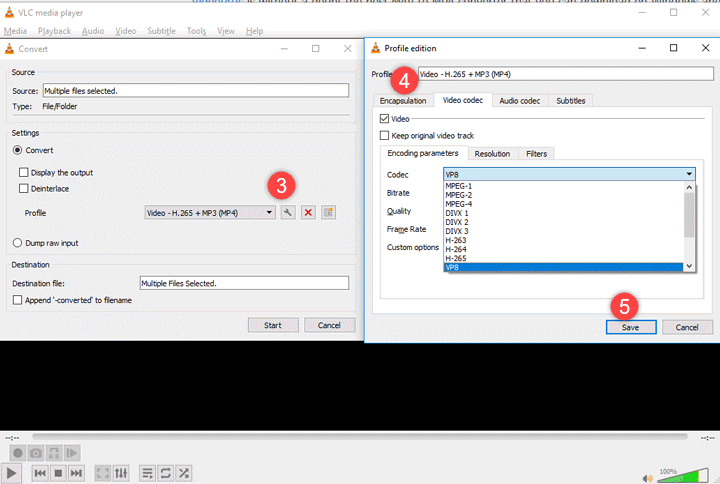
Task: Click the Previous media button
Action: coord(40,473)
